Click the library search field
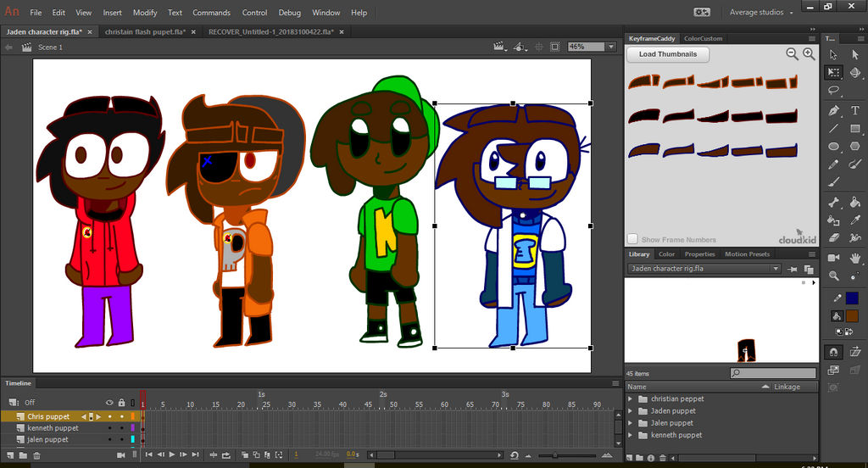The width and height of the screenshot is (868, 468). tap(773, 373)
